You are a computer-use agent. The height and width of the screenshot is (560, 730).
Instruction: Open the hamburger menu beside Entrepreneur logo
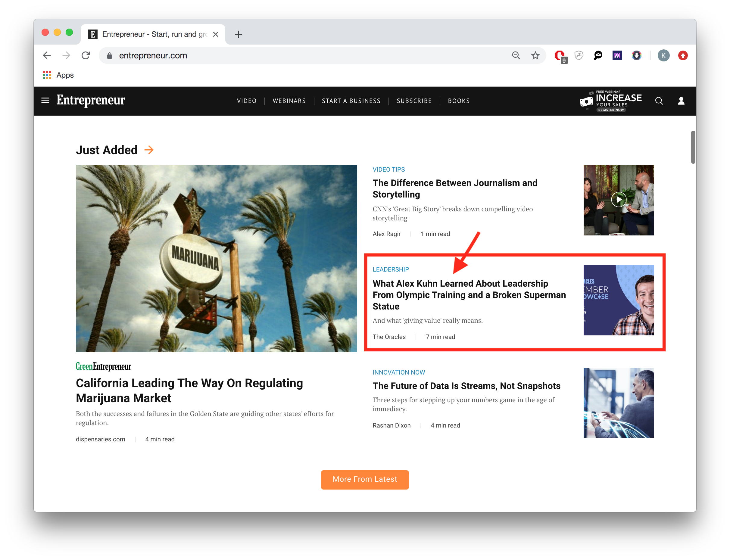pos(45,100)
